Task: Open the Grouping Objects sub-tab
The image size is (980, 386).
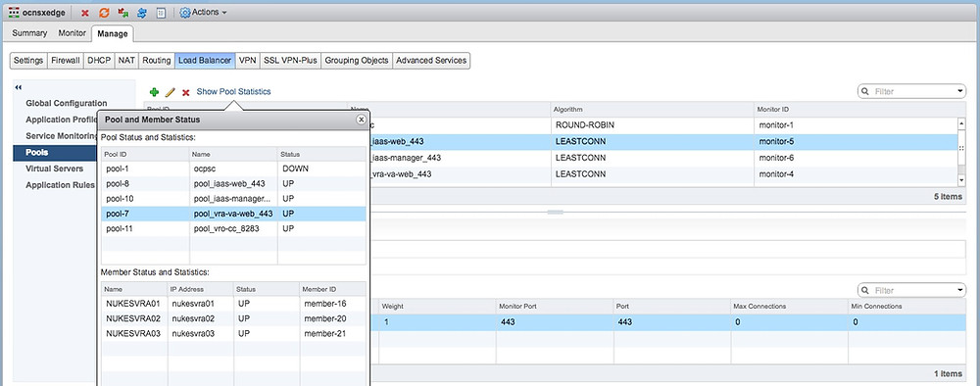Action: tap(357, 61)
